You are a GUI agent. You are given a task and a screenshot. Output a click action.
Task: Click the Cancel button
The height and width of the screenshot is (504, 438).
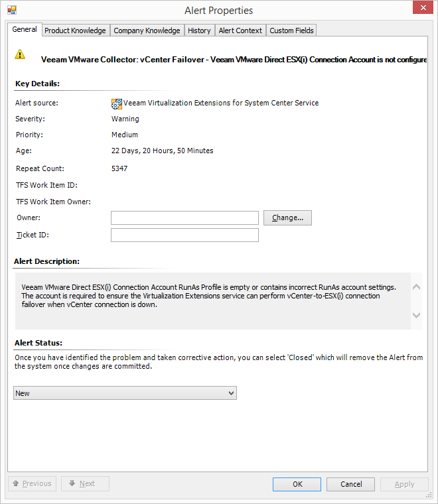(350, 484)
